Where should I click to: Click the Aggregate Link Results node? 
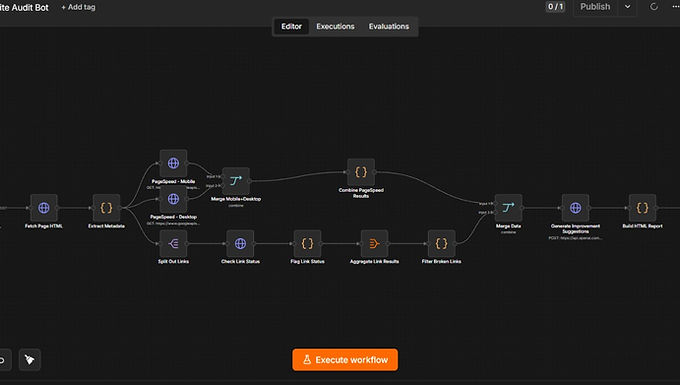click(374, 243)
